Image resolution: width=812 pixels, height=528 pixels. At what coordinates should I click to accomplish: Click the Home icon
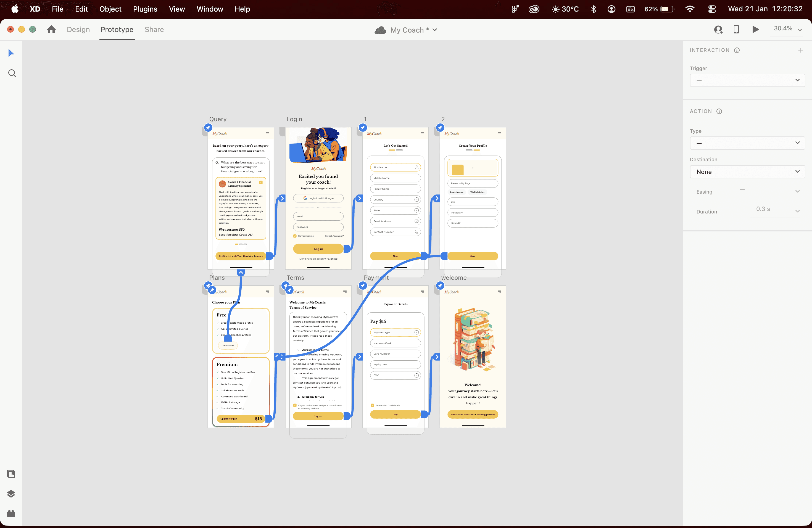(51, 30)
